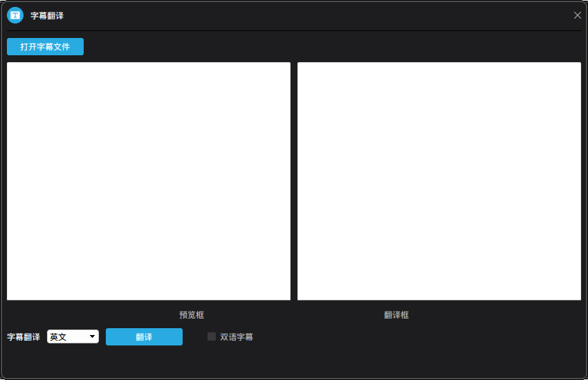The width and height of the screenshot is (588, 380).
Task: Click the 翻译框 label
Action: pos(396,315)
